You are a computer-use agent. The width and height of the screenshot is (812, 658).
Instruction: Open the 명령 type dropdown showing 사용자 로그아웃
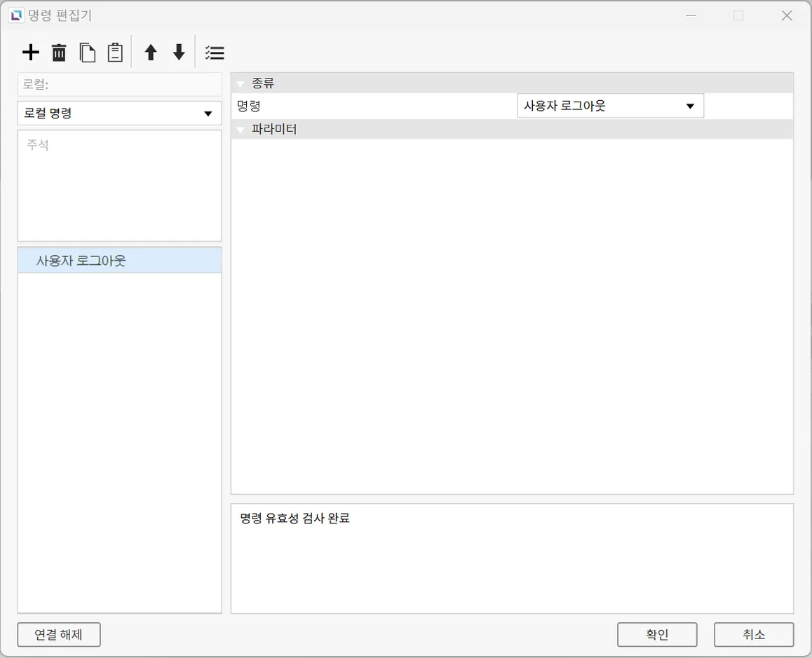[610, 107]
